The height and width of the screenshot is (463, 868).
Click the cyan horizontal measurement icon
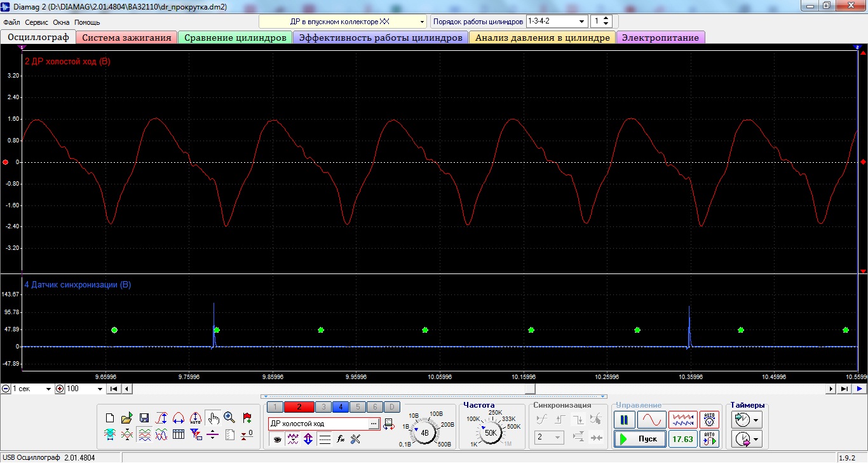click(109, 435)
